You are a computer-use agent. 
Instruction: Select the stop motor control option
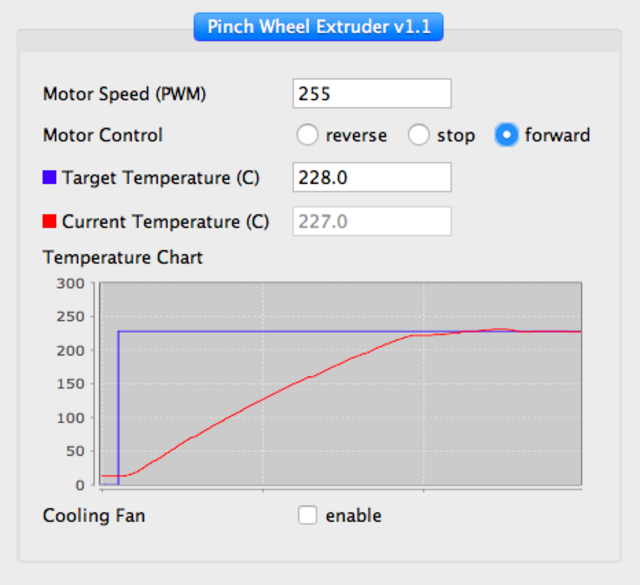418,135
